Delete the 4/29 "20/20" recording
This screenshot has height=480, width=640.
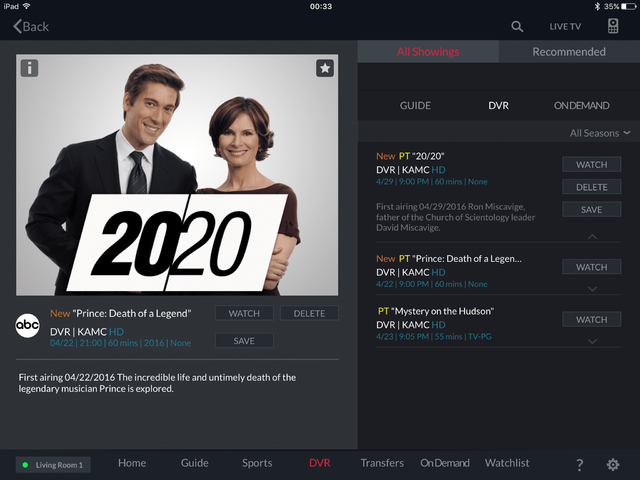(591, 187)
